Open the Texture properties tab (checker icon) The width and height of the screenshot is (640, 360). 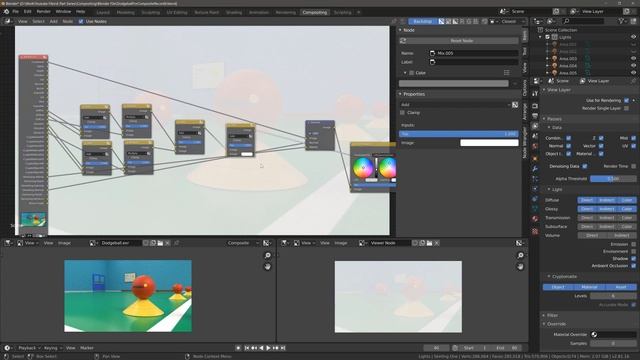(x=535, y=231)
